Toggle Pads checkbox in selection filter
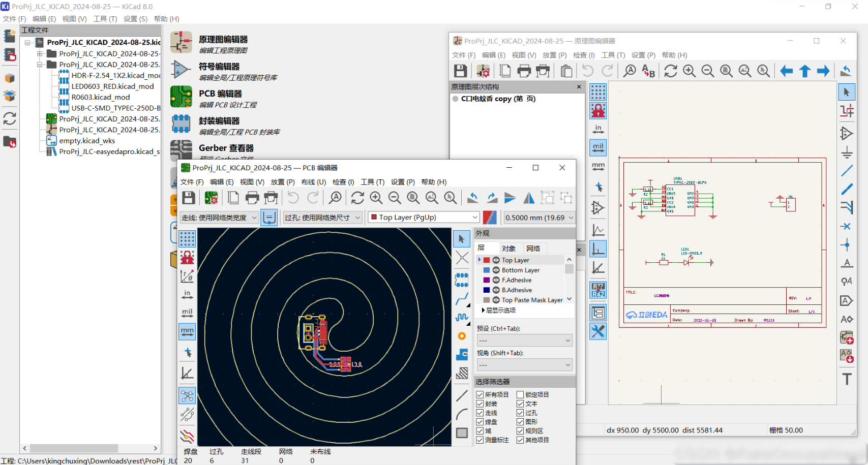This screenshot has width=868, height=465. tap(480, 422)
